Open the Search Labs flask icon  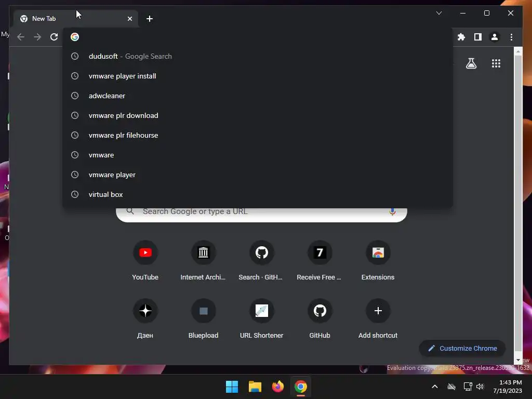pos(471,63)
